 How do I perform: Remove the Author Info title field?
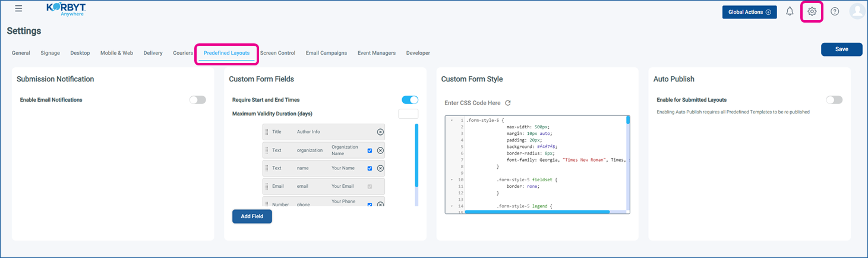pos(381,132)
